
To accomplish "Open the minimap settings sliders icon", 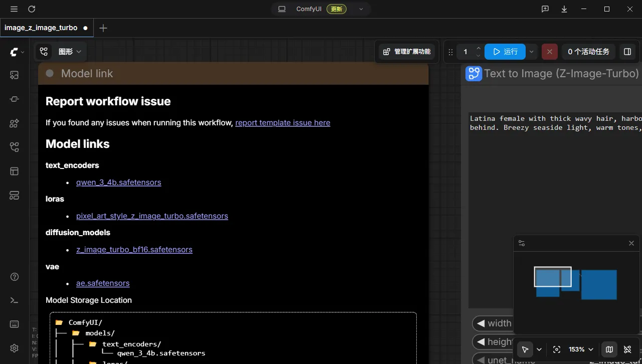I will pos(522,243).
